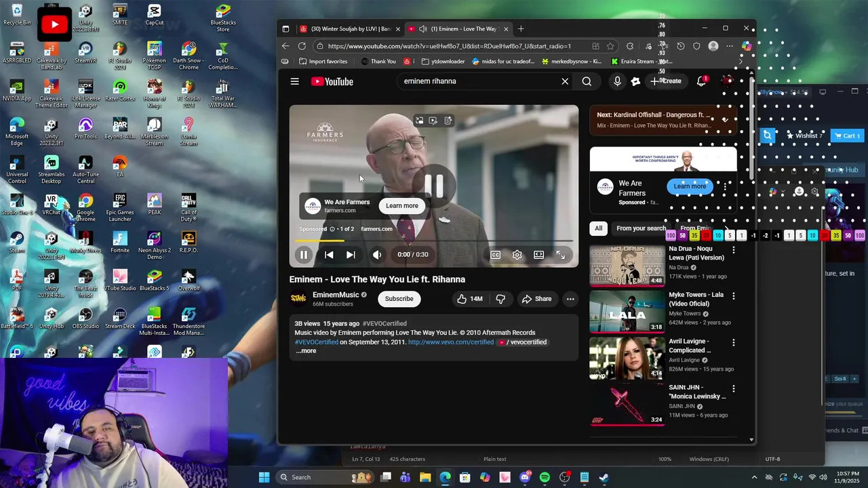Open browser extensions puzzle icon
868x488 pixels.
pos(630,46)
